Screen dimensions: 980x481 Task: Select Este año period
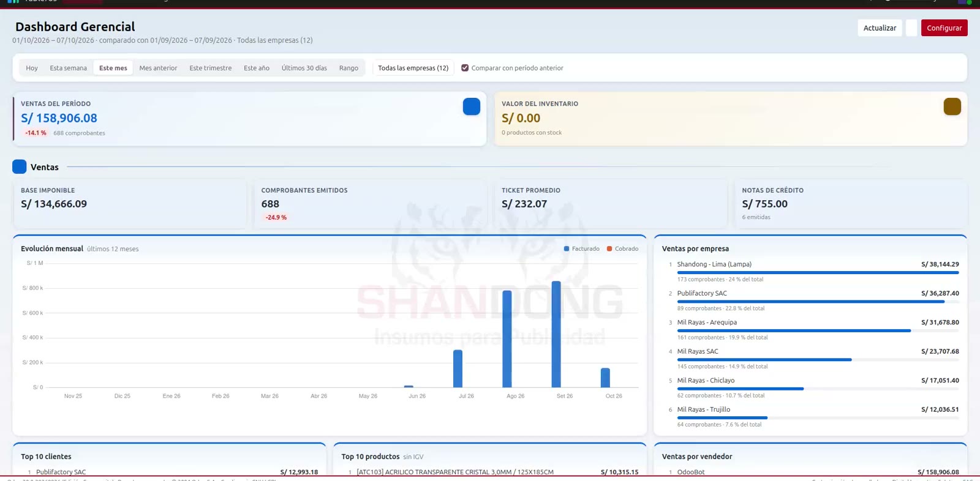pos(257,68)
